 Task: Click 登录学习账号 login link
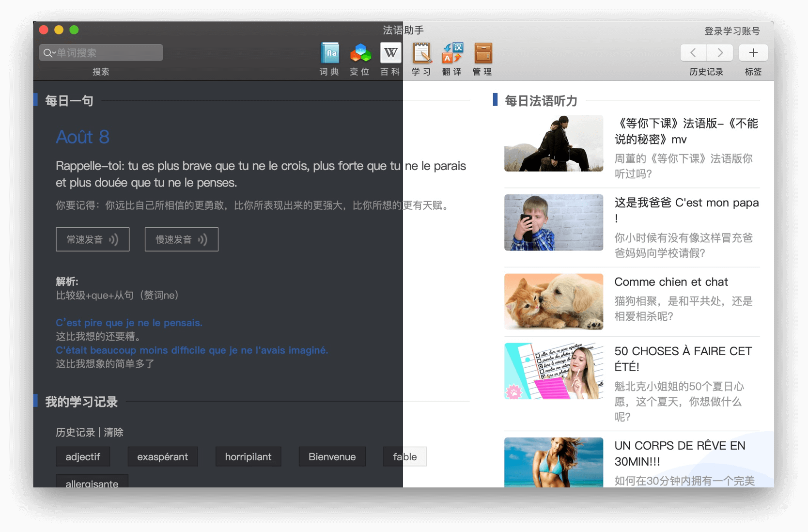tap(731, 31)
